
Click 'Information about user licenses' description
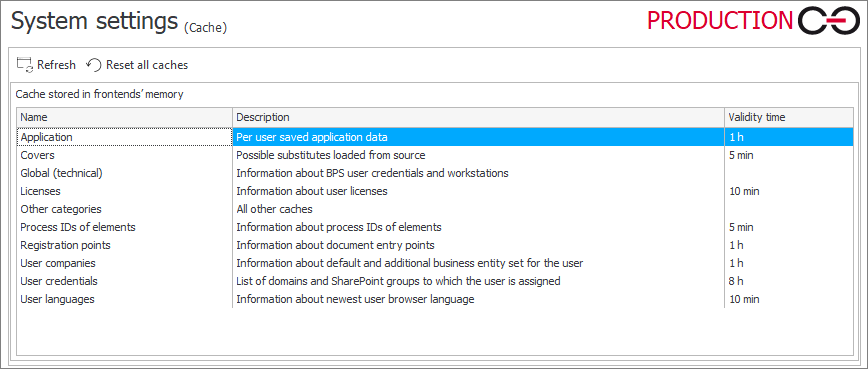pos(312,191)
